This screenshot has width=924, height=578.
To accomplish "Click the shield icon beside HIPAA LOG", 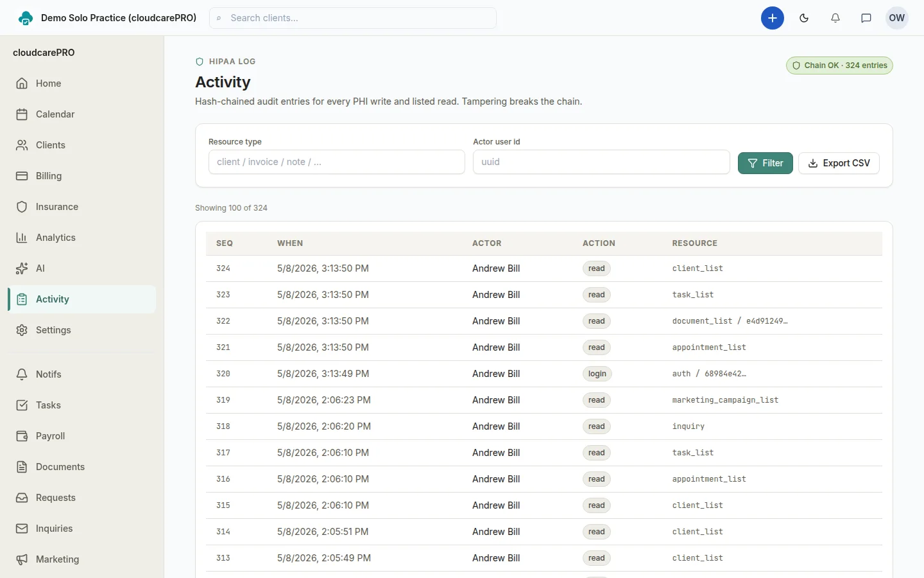I will [x=200, y=62].
